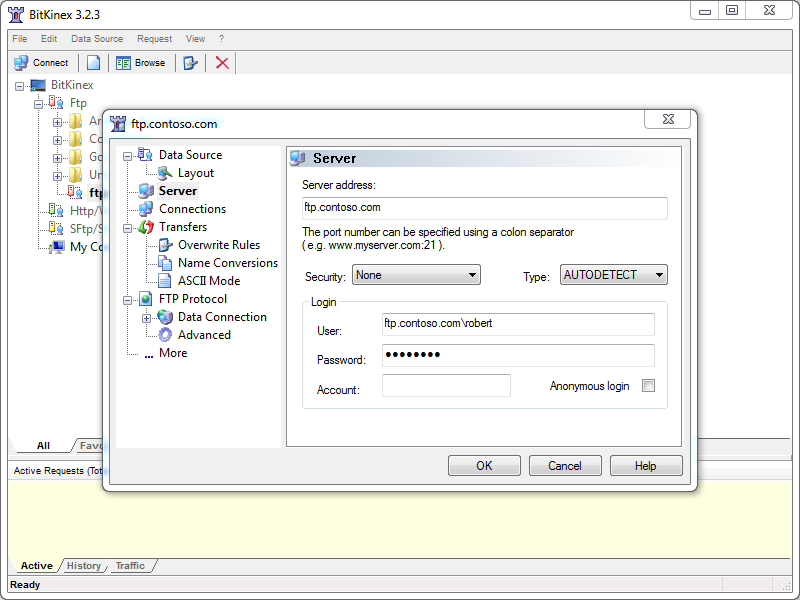Switch to the History tab
This screenshot has height=600, width=800.
click(84, 566)
